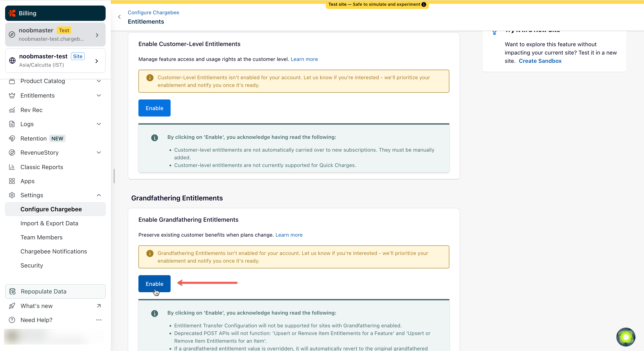Expand the Product Catalog menu

click(x=99, y=81)
